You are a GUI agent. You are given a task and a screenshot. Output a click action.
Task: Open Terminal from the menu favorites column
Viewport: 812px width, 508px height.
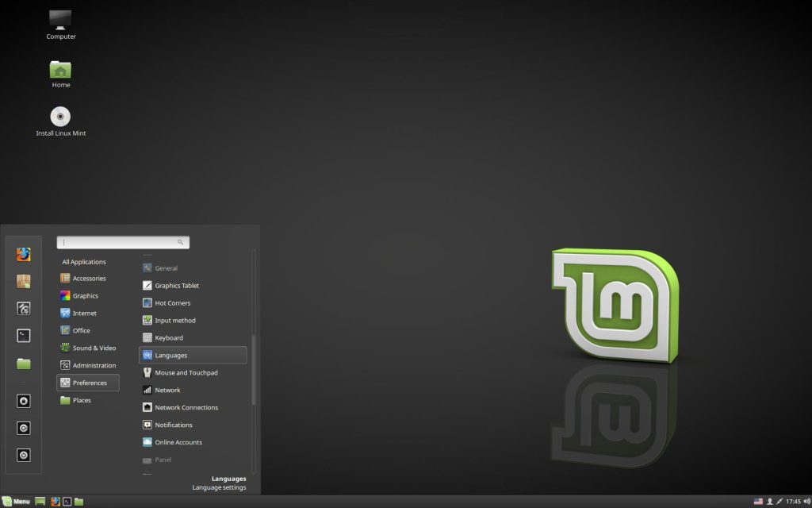click(x=24, y=336)
